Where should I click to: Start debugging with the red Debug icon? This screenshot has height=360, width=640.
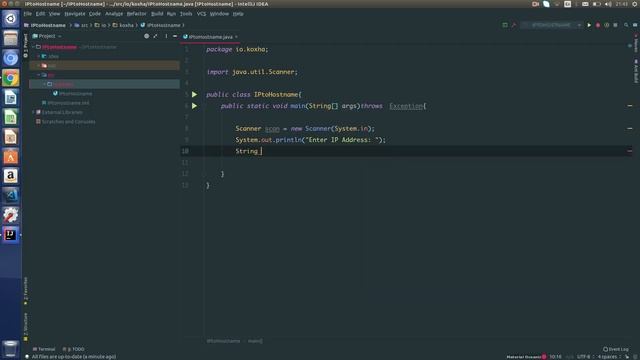tap(598, 25)
